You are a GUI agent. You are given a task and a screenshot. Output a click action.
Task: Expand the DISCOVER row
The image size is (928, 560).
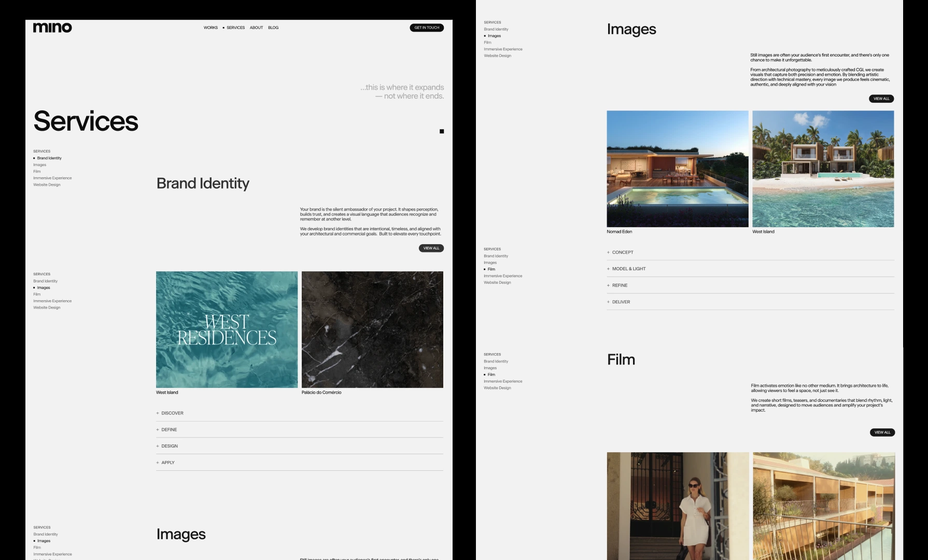(x=300, y=413)
